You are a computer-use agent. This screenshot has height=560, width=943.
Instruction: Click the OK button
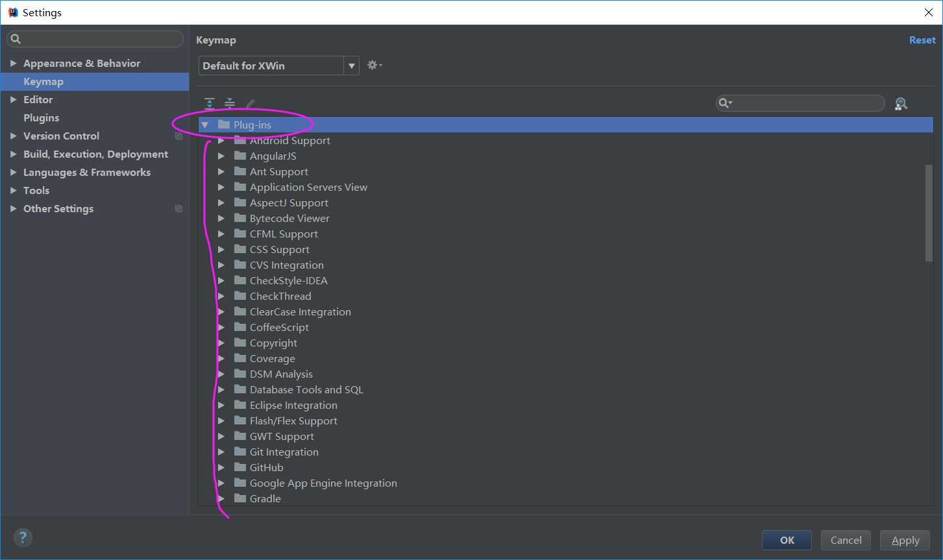[x=787, y=540]
